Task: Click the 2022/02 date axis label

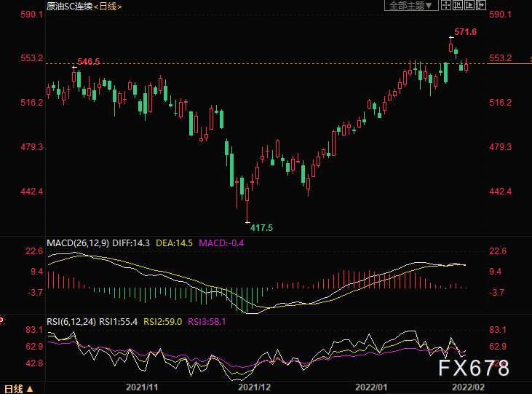Action: tap(469, 387)
